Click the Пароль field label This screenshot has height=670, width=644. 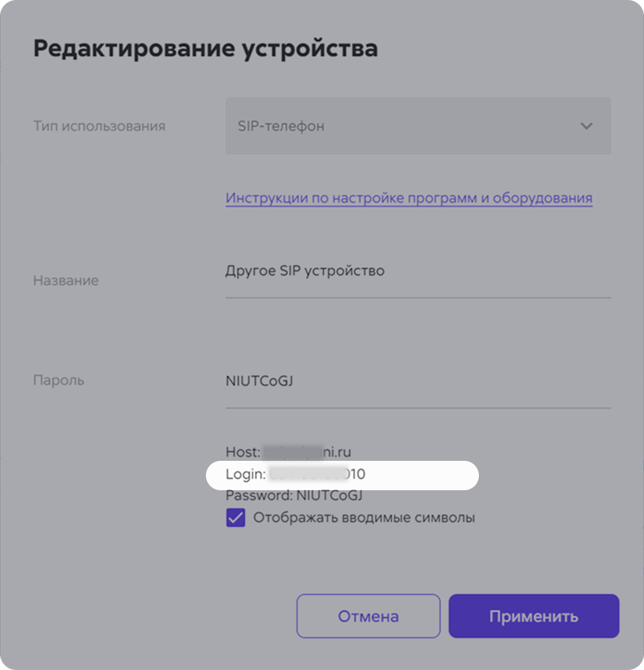58,380
